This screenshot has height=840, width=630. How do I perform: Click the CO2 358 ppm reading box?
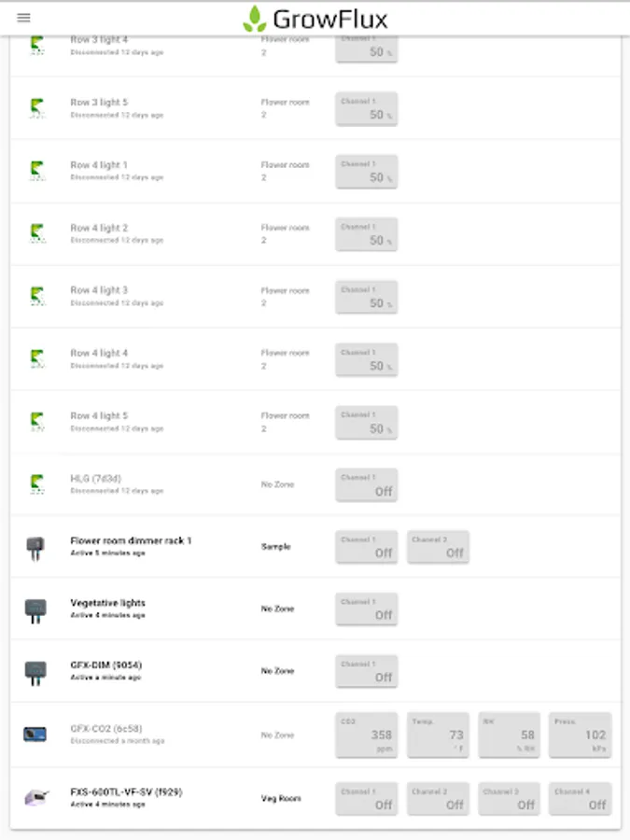(x=367, y=735)
